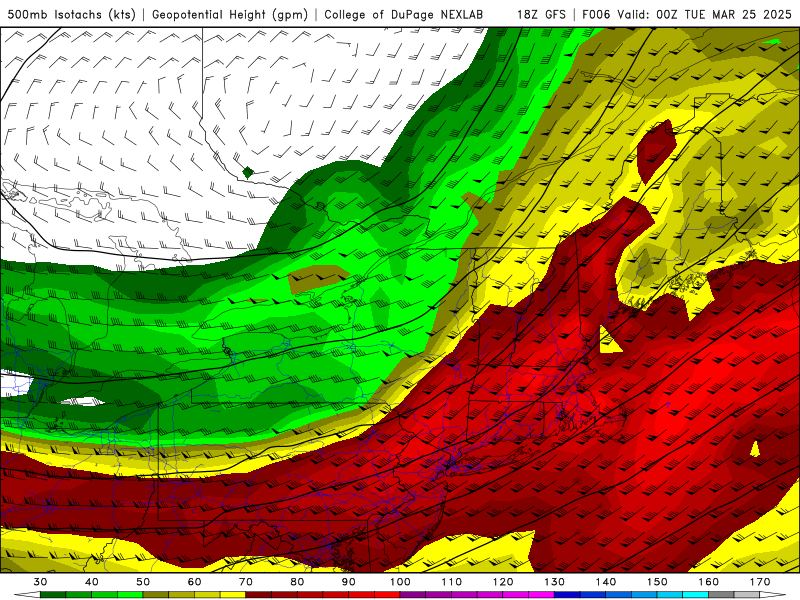Viewport: 800px width, 600px height.
Task: Click the 40 label on the color scale
Action: 92,582
